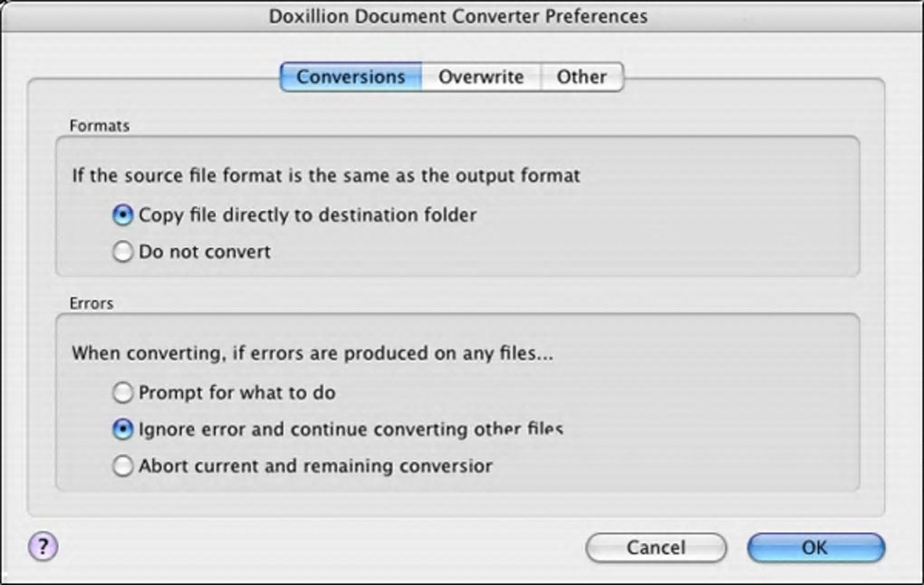
Task: Choose the 'Do not convert' radio button
Action: (122, 252)
